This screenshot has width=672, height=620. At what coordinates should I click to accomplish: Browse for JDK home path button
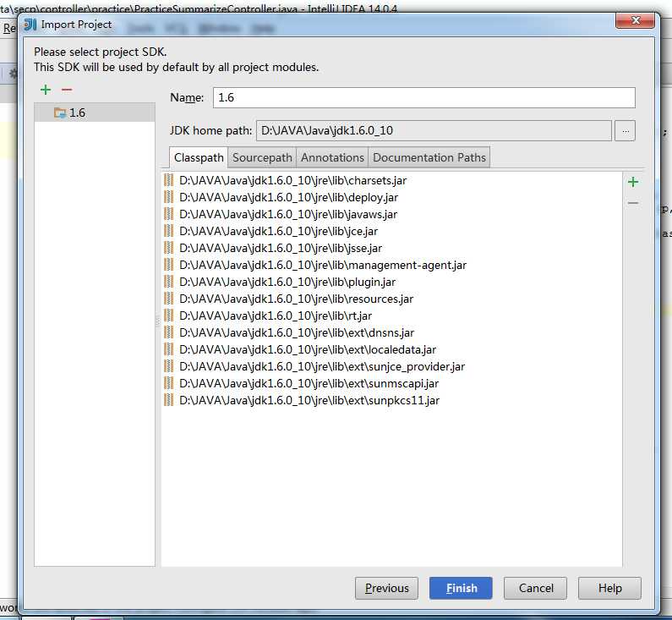tap(625, 130)
